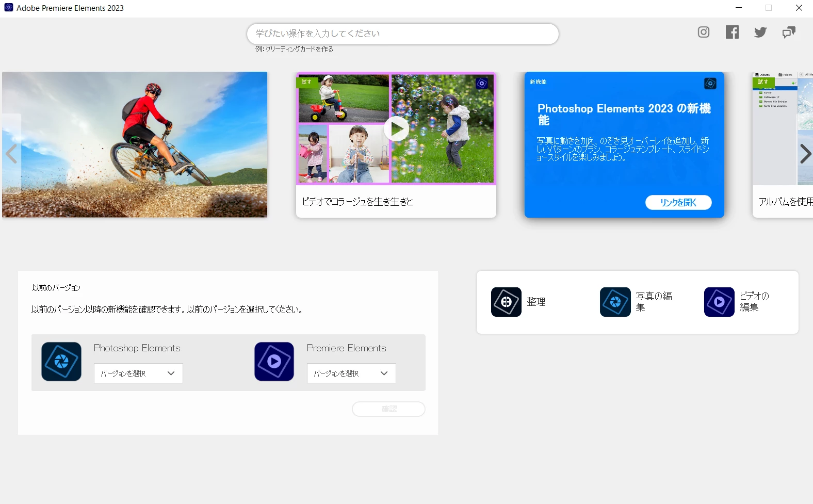Viewport: 813px width, 504px height.
Task: Click the リンクを開く button
Action: click(678, 203)
